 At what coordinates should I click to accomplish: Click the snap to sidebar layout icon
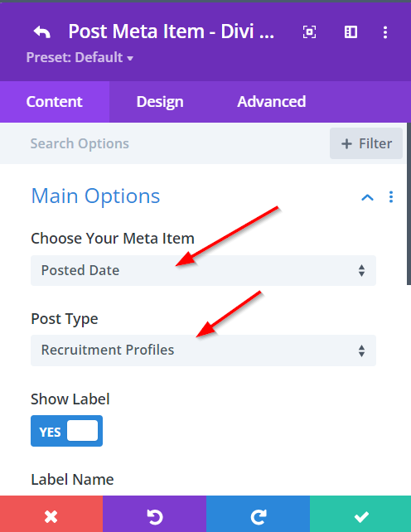(351, 32)
